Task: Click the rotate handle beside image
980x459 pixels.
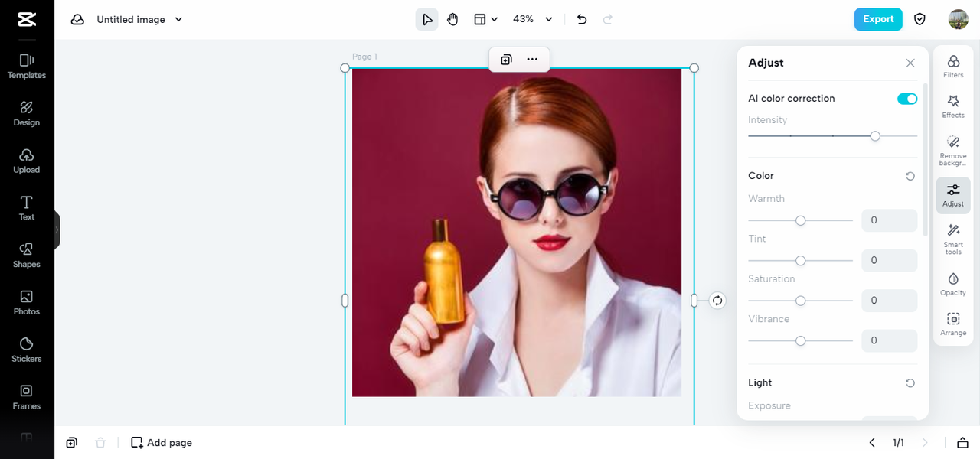Action: click(x=717, y=301)
